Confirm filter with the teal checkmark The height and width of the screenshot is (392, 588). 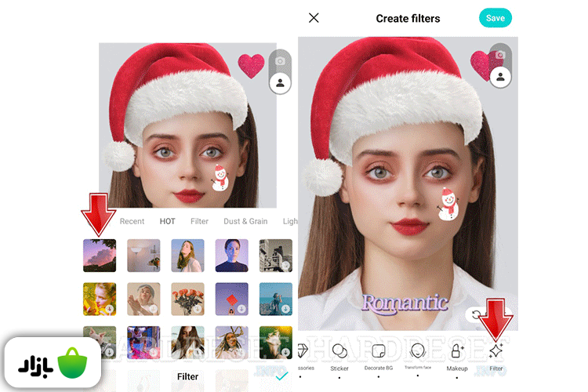(x=282, y=376)
